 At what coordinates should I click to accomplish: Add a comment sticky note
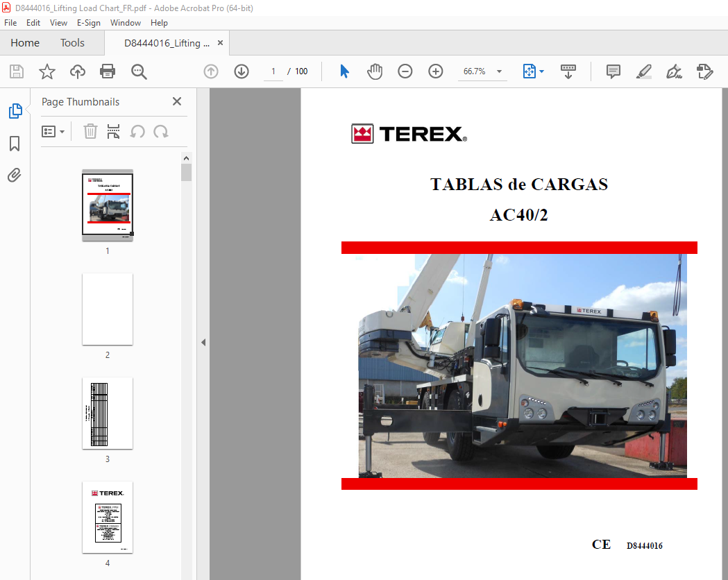[x=613, y=71]
